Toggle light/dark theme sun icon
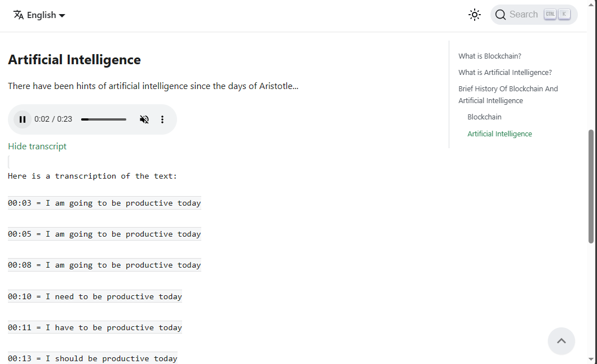 pos(475,15)
